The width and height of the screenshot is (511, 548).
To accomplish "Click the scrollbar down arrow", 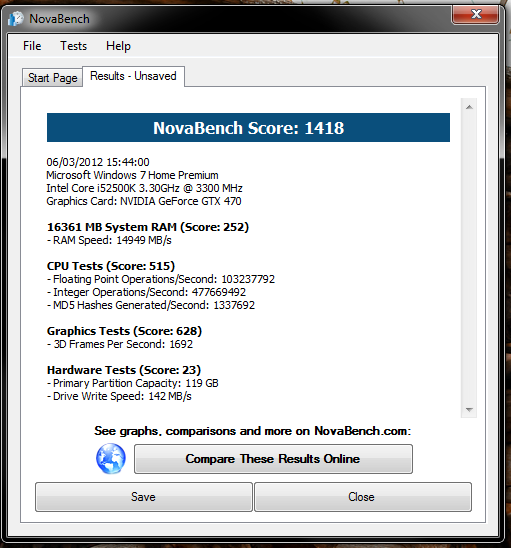I will [469, 409].
